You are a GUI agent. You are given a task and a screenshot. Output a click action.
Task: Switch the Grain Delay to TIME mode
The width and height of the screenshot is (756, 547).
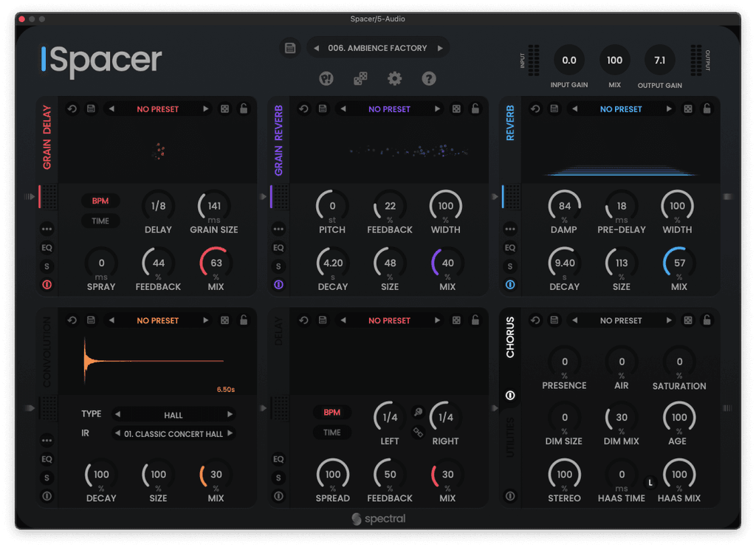(x=100, y=221)
